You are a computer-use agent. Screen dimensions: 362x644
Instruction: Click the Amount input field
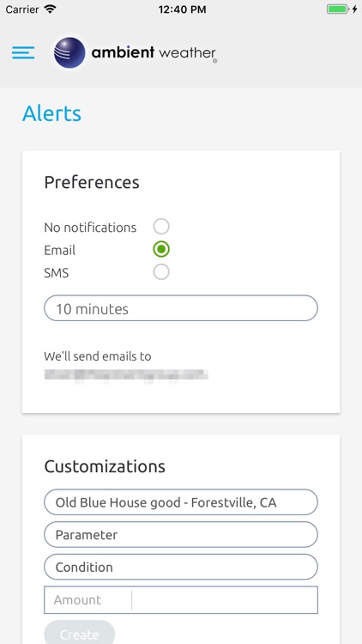click(x=181, y=599)
